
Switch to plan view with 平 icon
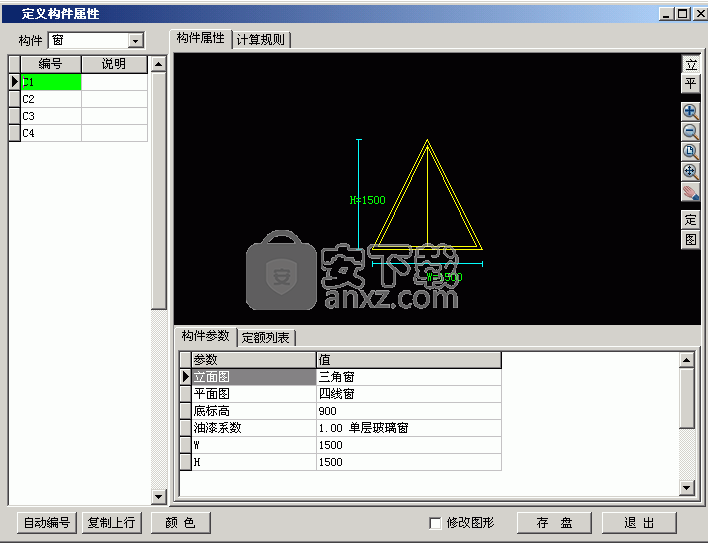[690, 84]
